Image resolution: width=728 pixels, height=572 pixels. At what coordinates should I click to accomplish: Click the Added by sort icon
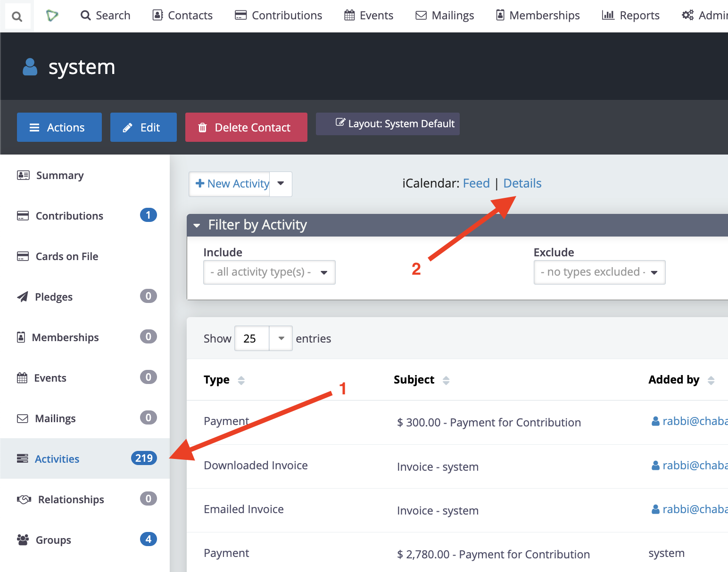click(711, 380)
